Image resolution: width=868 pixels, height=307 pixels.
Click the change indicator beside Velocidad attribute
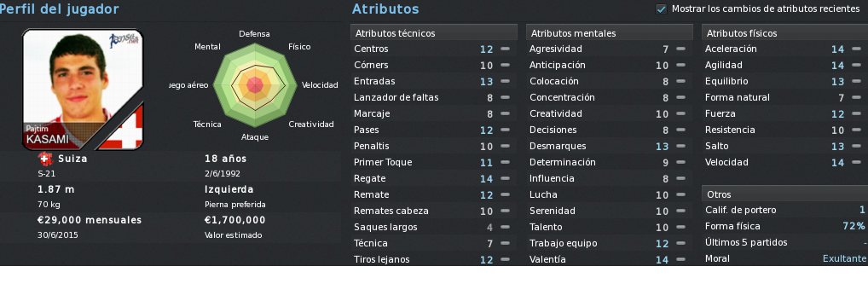pyautogui.click(x=856, y=162)
